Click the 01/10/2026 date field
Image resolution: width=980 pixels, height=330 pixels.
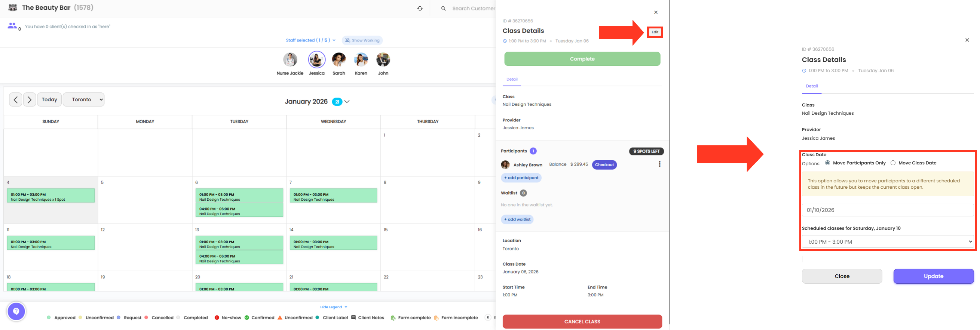tap(888, 210)
